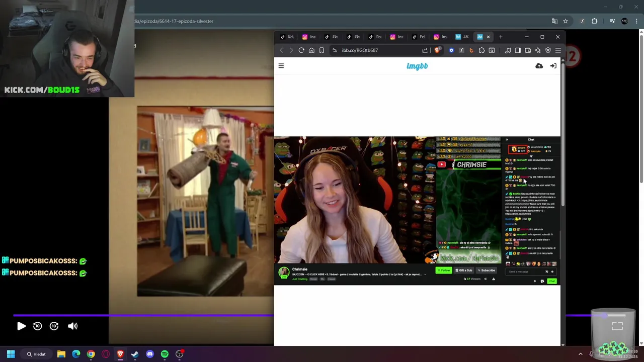The width and height of the screenshot is (644, 362).
Task: Click the imgbb sign-in icon
Action: pos(553,66)
